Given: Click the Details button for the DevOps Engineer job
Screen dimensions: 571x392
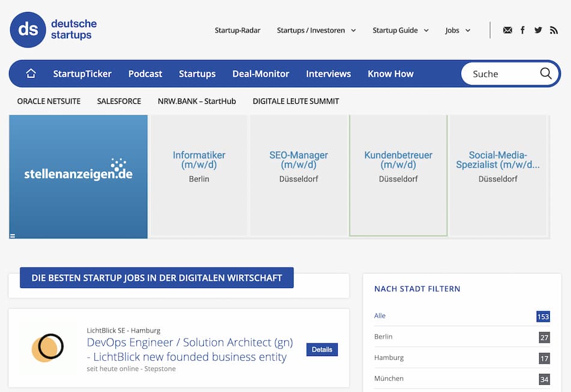Looking at the screenshot, I should click(322, 349).
